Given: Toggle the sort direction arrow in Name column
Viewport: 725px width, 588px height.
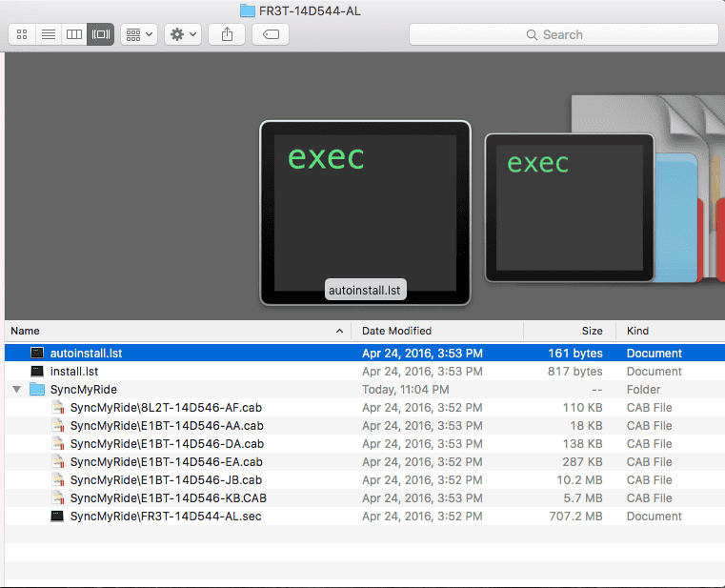Looking at the screenshot, I should [x=339, y=331].
